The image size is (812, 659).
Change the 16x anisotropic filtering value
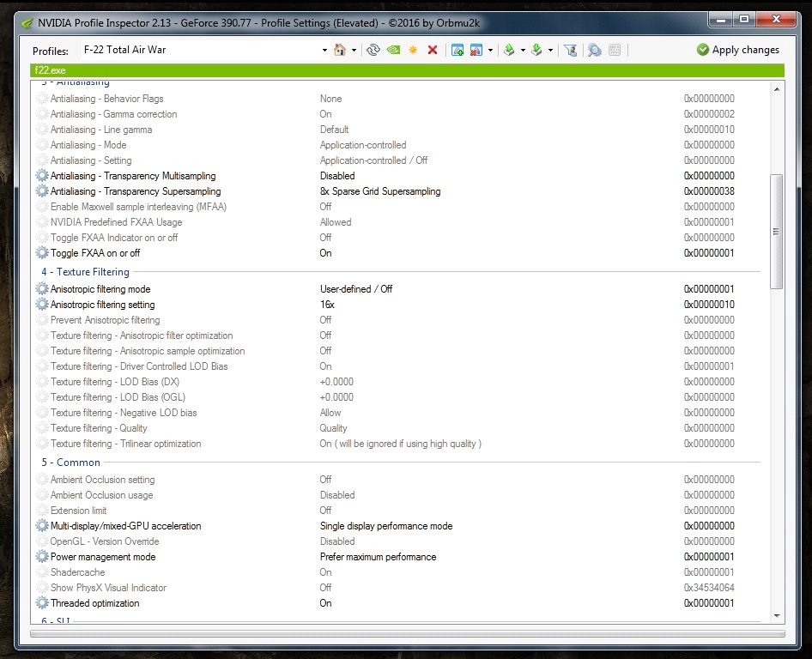(327, 305)
